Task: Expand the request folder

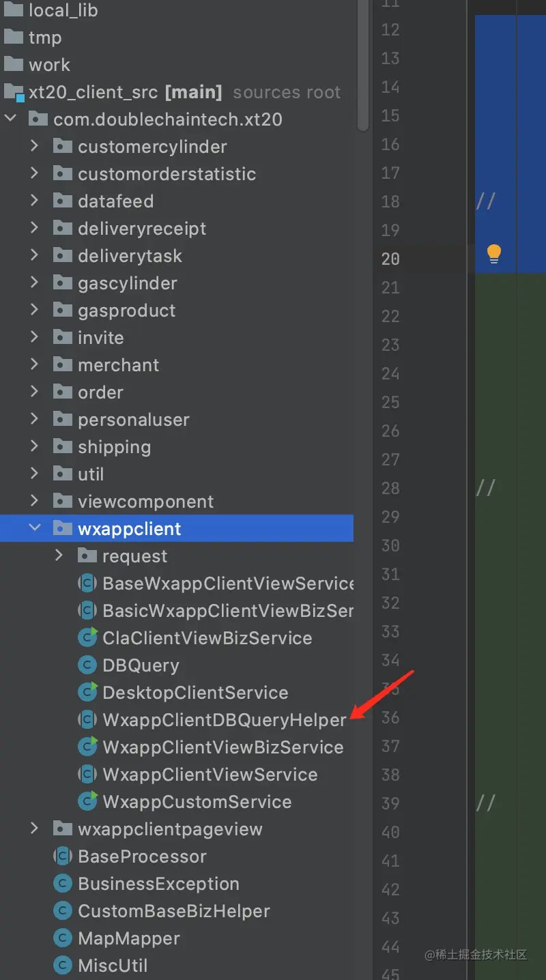Action: (x=59, y=556)
